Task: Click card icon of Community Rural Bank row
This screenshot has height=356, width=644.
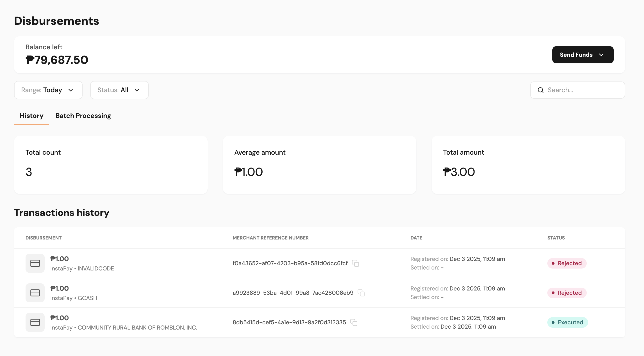Action: click(x=35, y=322)
